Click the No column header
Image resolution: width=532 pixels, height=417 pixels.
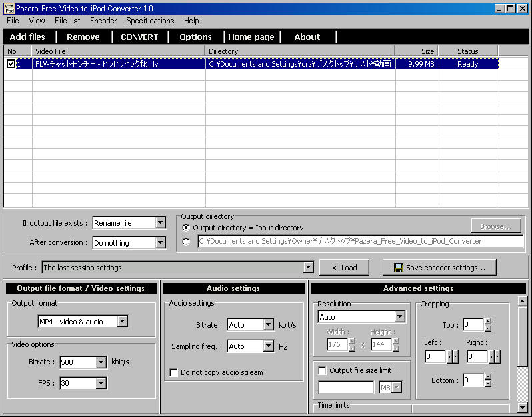tap(18, 51)
